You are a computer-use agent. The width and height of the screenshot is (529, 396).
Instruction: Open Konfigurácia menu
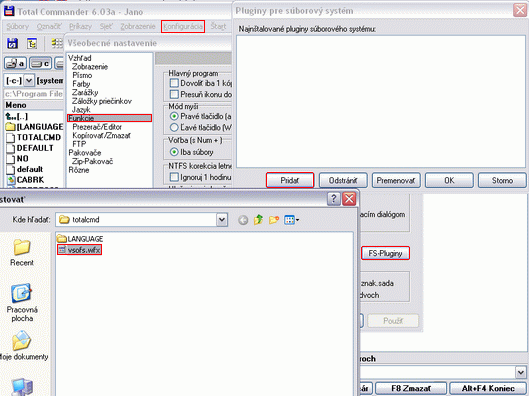(x=183, y=26)
